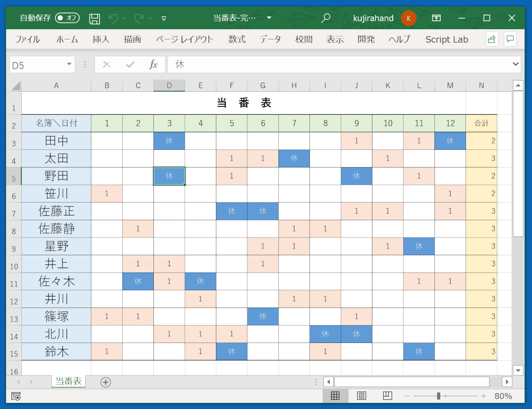Viewport: 532px width, 409px height.
Task: Open the Name Box dropdown arrow
Action: coord(69,65)
